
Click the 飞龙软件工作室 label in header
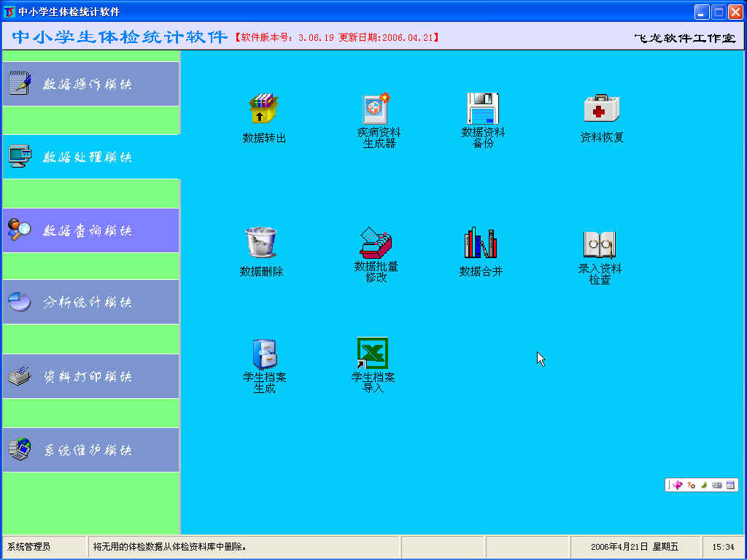(684, 38)
